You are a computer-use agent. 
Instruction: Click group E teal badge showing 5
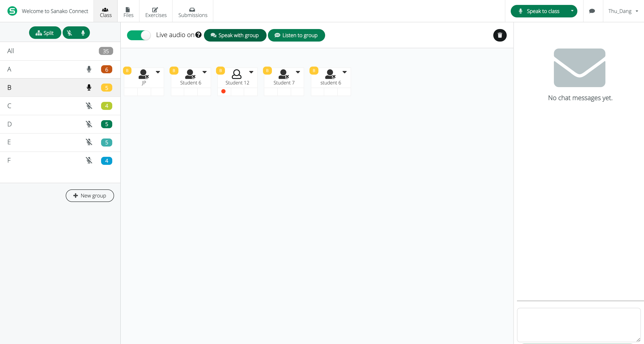tap(106, 142)
